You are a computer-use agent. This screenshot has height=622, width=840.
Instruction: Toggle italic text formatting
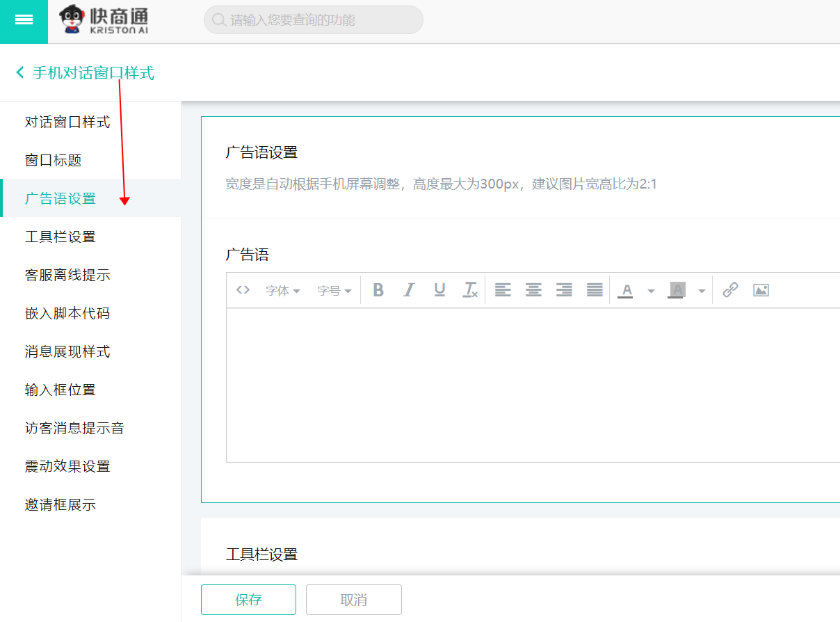(x=409, y=290)
